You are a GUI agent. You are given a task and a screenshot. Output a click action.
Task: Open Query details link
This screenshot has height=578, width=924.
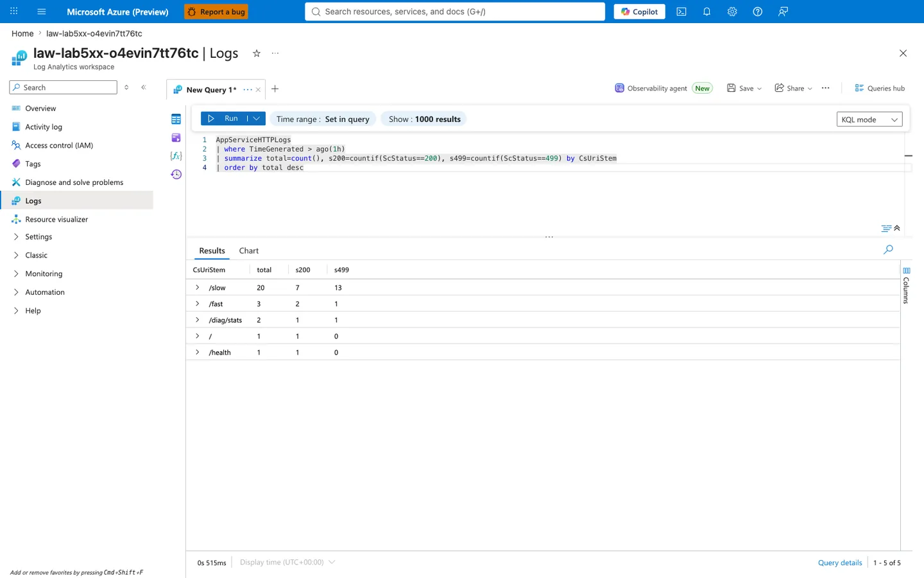click(840, 563)
